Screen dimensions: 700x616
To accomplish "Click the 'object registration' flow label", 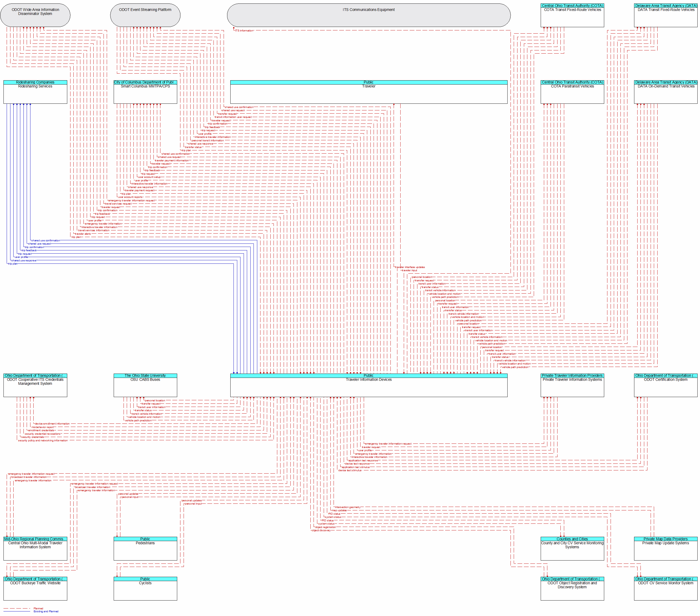I will pyautogui.click(x=326, y=527).
